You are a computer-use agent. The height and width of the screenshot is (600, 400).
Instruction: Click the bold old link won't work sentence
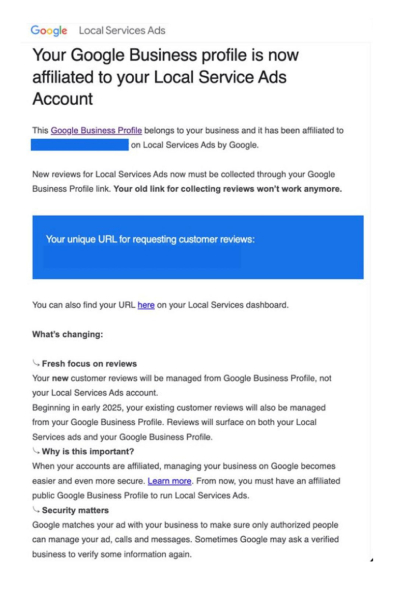click(x=227, y=189)
